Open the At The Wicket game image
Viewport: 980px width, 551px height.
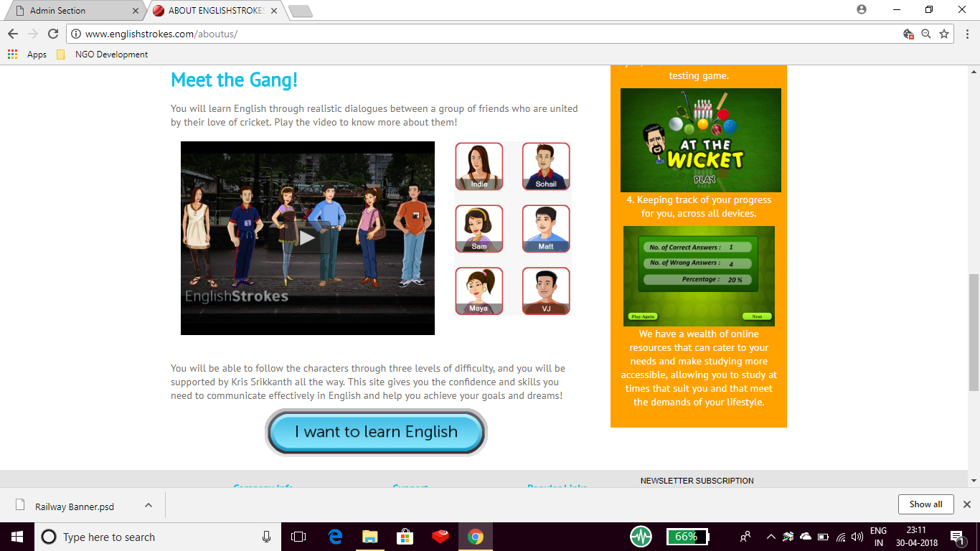coord(700,140)
